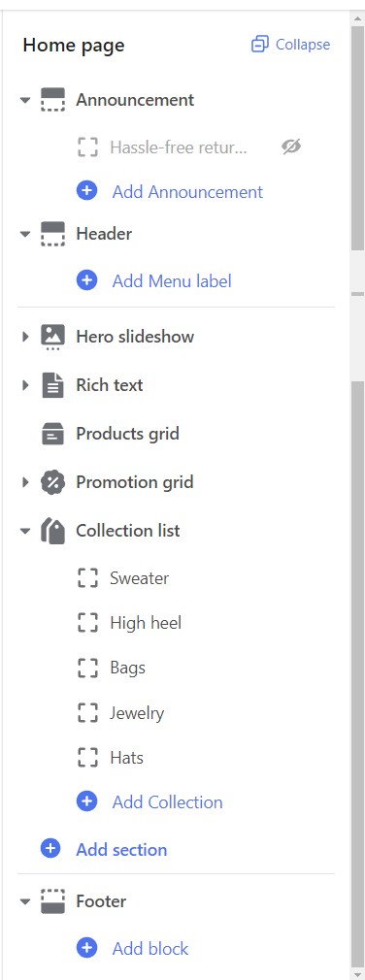
Task: Click the Products grid archive icon
Action: tap(53, 434)
